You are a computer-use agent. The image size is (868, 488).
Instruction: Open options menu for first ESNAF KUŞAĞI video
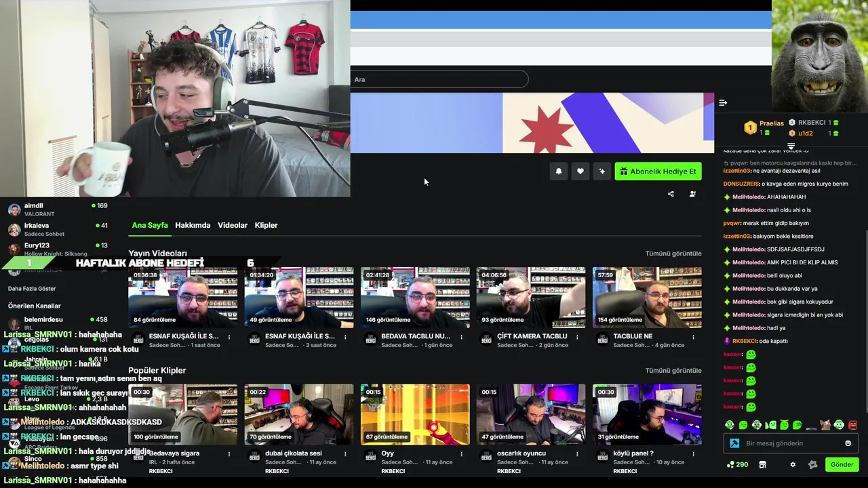(229, 337)
